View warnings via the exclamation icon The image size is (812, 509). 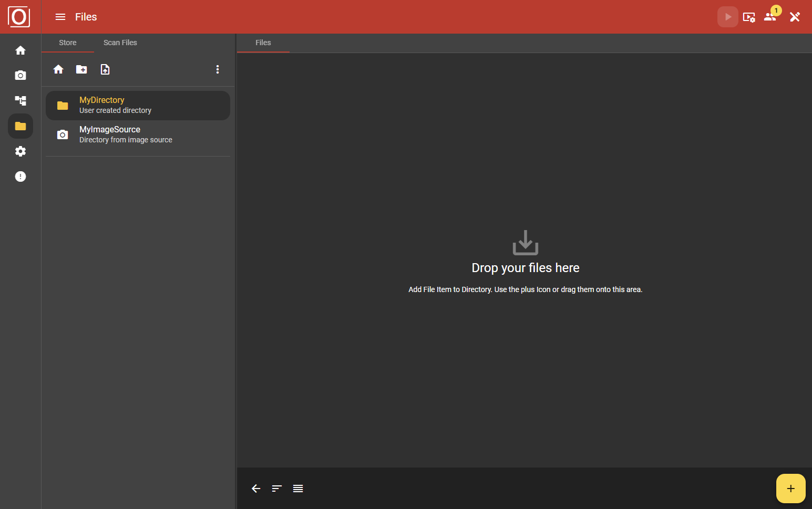tap(20, 176)
